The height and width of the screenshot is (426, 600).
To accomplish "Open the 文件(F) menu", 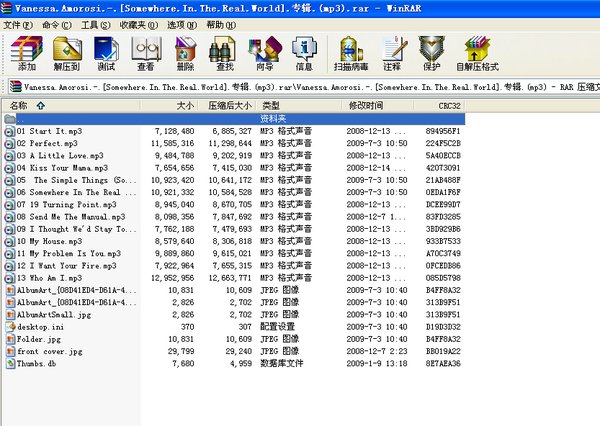I will pos(18,25).
